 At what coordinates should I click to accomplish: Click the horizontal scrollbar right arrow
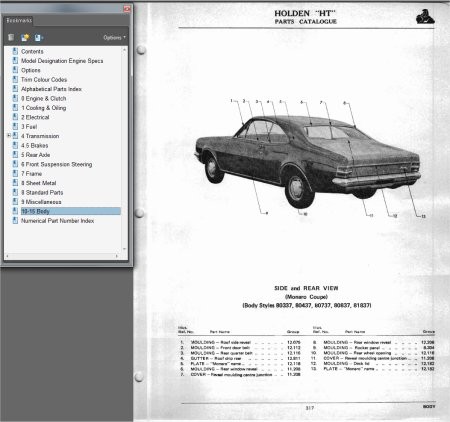(117, 256)
